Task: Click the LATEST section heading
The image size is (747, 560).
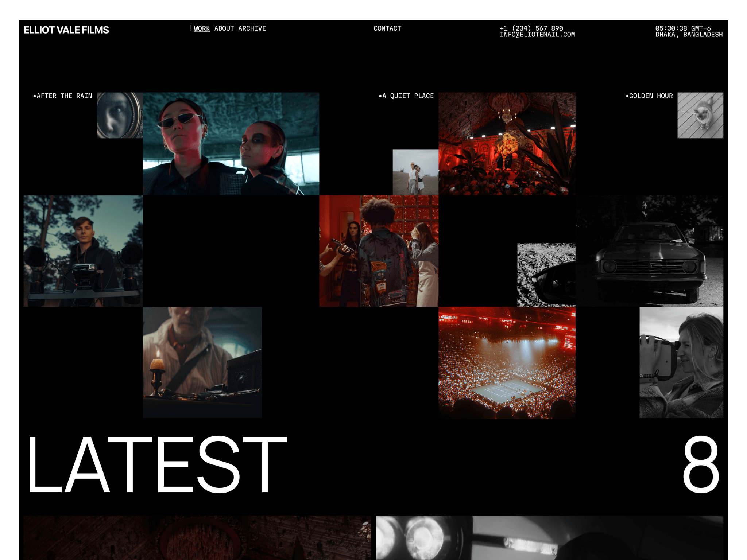Action: pos(158,464)
